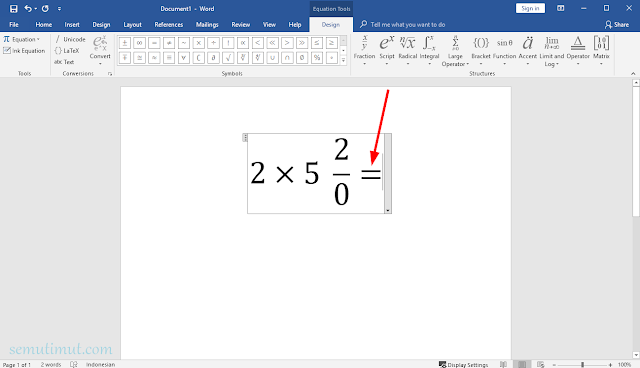Open the Undo history dropdown arrow
Screen dimensions: 640x368
point(36,9)
